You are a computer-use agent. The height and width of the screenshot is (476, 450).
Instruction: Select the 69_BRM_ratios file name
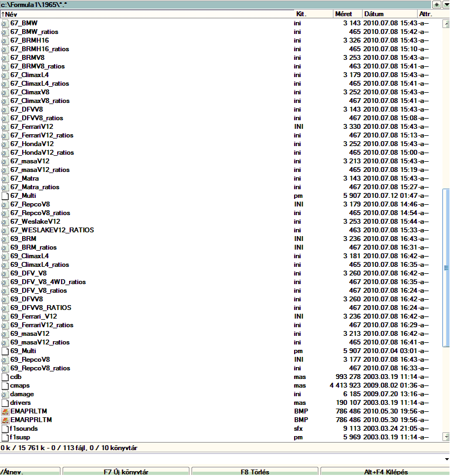click(x=33, y=248)
